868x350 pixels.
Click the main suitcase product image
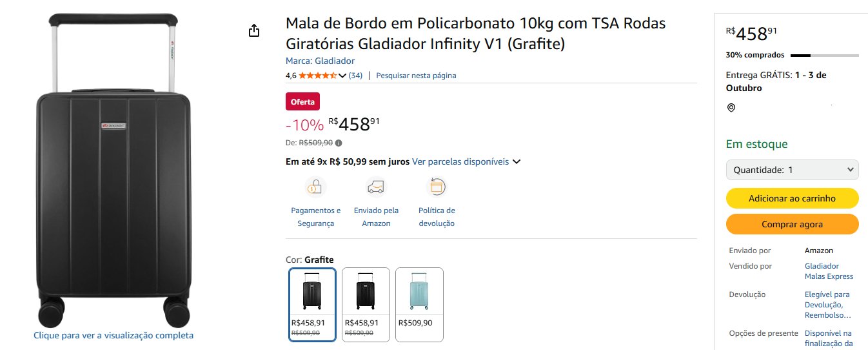click(x=113, y=169)
